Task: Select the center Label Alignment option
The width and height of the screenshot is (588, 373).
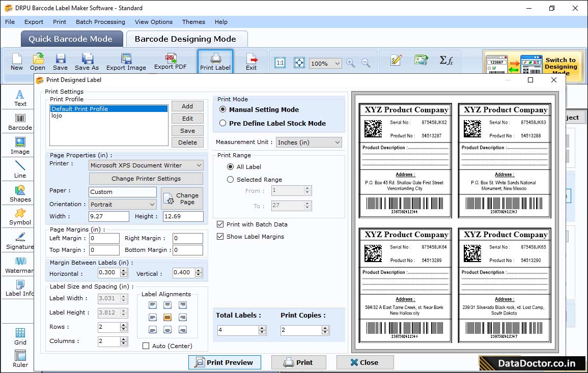Action: pos(167,317)
